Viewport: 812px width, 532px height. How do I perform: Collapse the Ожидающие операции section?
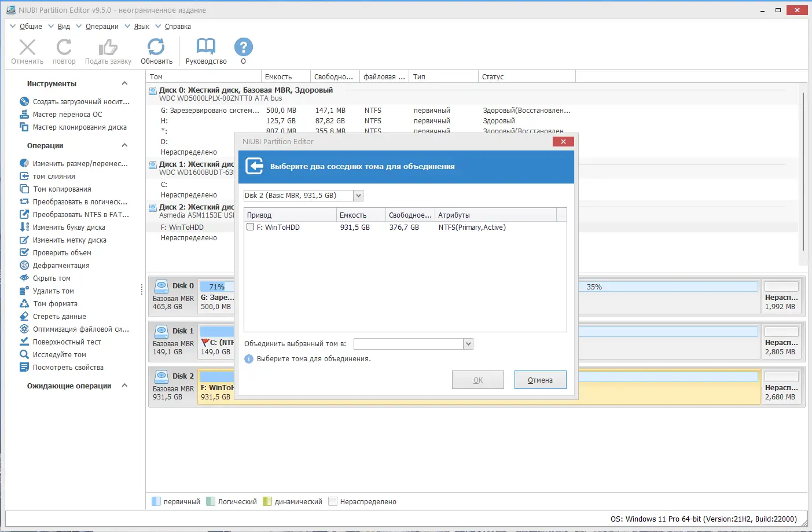click(124, 386)
